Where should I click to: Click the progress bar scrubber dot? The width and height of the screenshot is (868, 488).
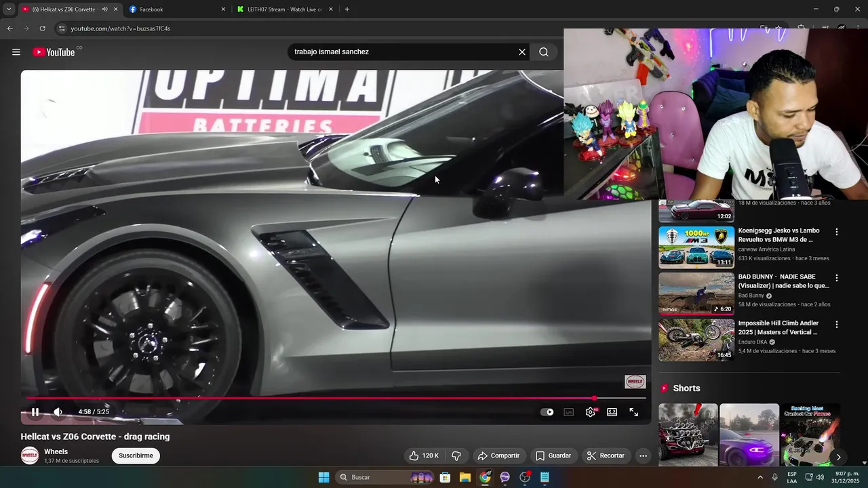[x=595, y=399]
